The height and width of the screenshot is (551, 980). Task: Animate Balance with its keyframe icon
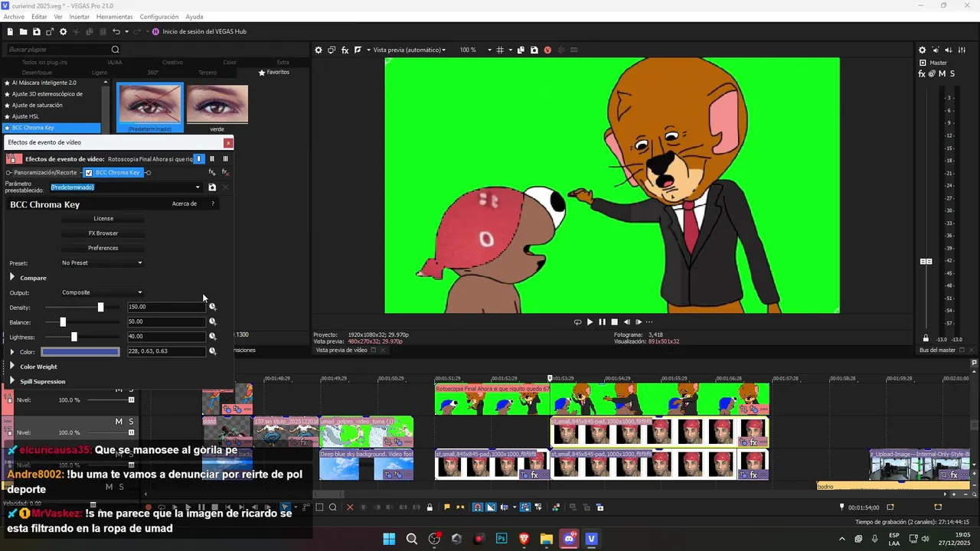213,321
